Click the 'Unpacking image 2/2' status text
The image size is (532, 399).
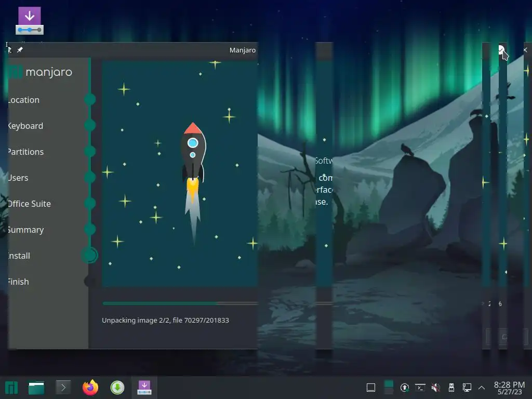click(x=166, y=320)
